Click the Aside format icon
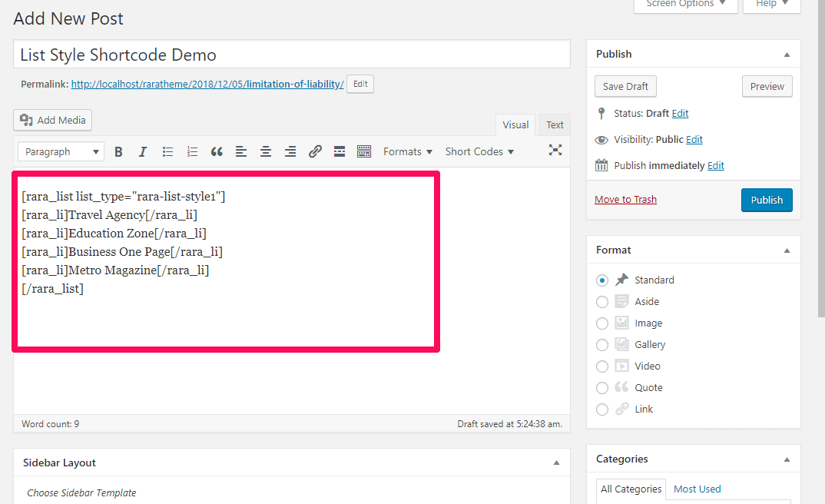825x504 pixels. [622, 301]
